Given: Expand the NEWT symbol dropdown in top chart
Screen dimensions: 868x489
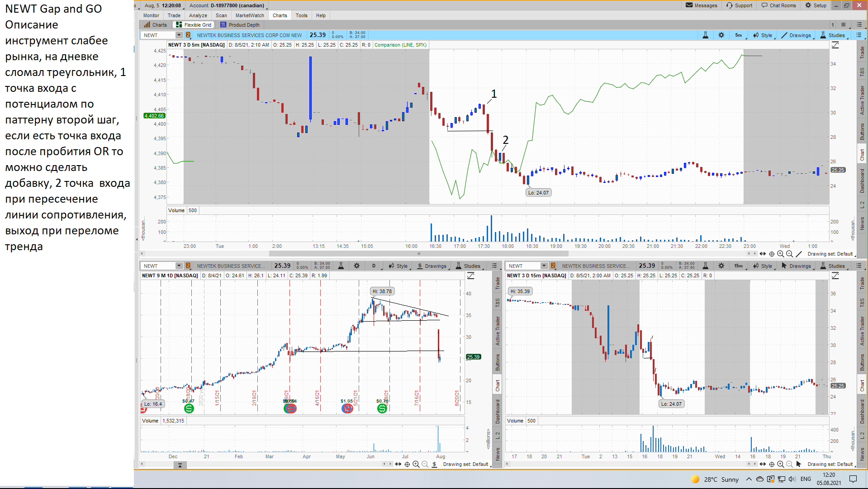Looking at the screenshot, I should pyautogui.click(x=179, y=35).
